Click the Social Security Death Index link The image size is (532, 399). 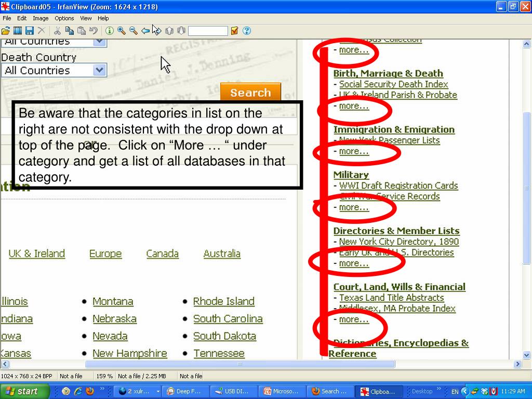[394, 84]
